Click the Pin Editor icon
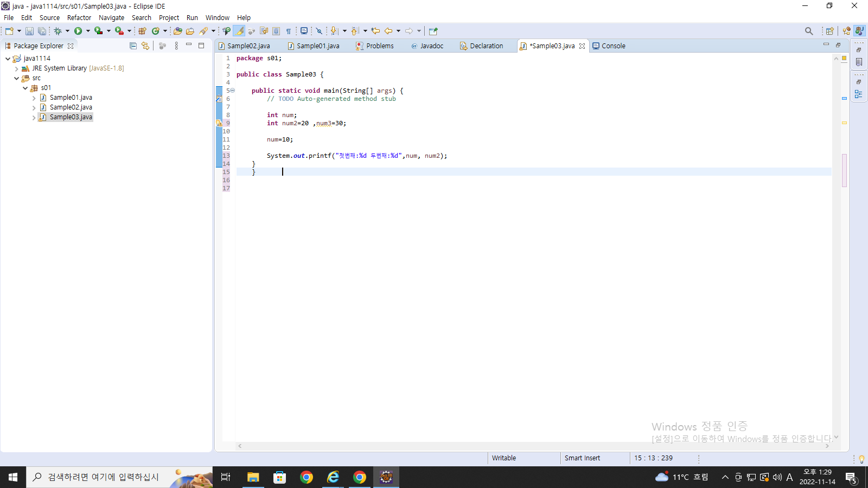The height and width of the screenshot is (488, 868). coord(433,31)
